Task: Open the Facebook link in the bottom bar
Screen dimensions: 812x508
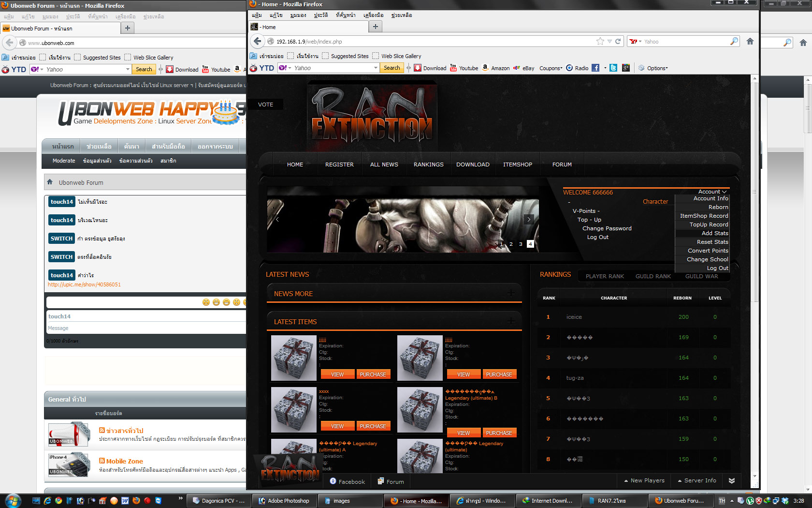Action: 347,481
